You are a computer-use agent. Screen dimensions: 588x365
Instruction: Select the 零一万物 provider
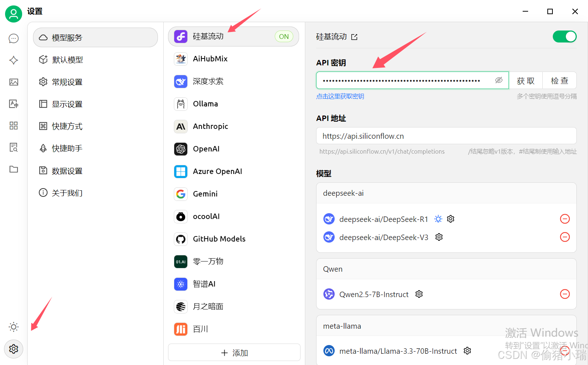click(x=233, y=261)
